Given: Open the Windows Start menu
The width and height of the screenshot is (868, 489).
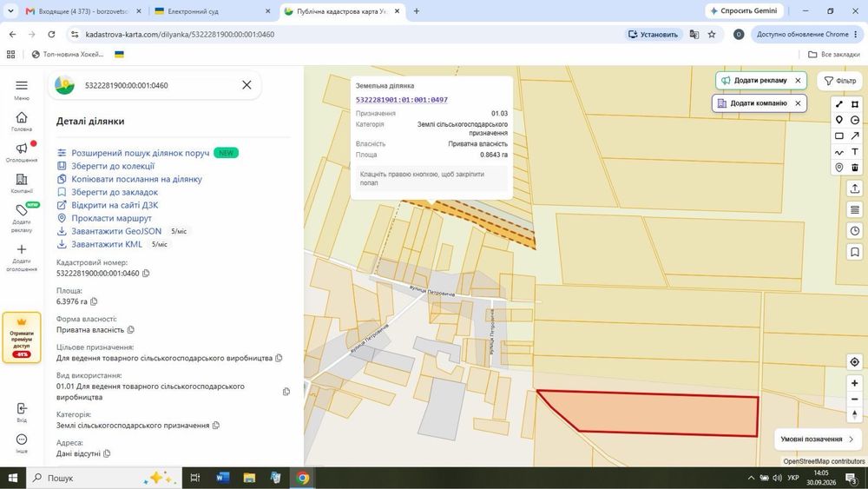Looking at the screenshot, I should pyautogui.click(x=13, y=478).
